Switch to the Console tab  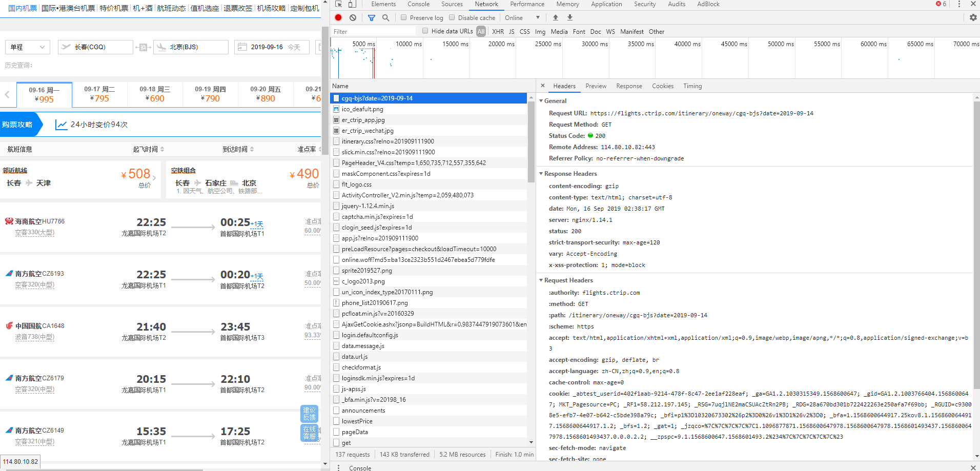pyautogui.click(x=418, y=4)
